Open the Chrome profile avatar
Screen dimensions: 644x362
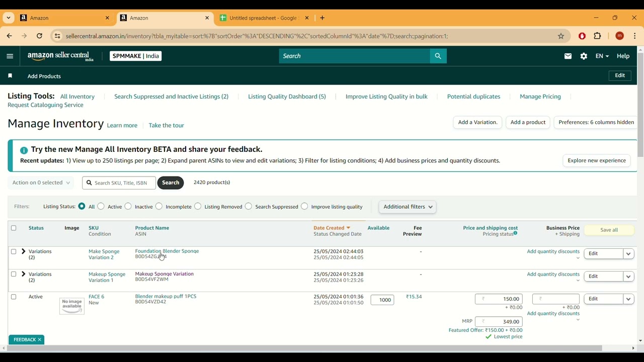[620, 36]
